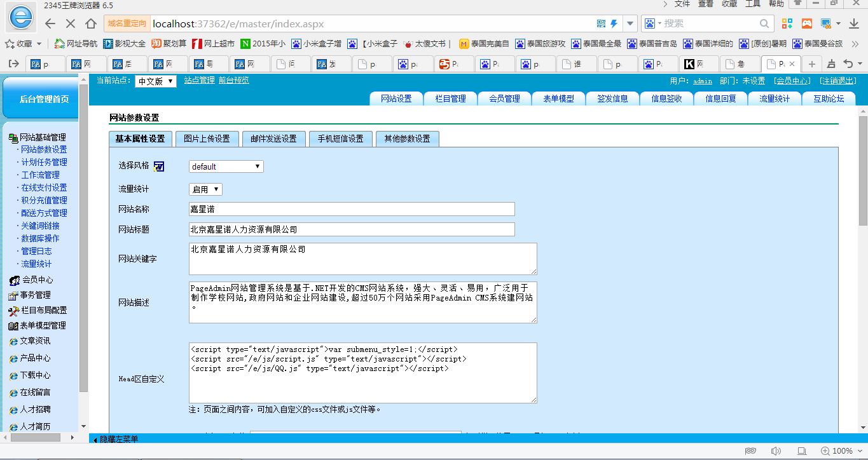Select 数据库操作 in the left sidebar
This screenshot has height=460, width=868.
coord(40,238)
